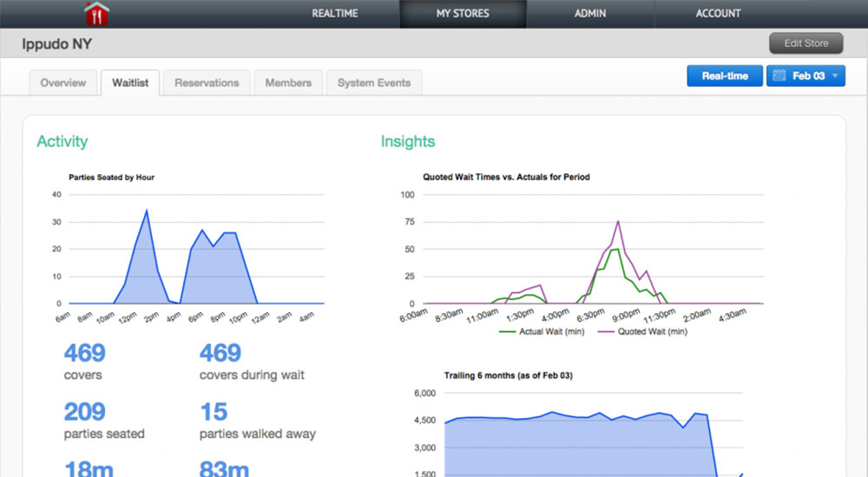The image size is (868, 477).
Task: Click the Edit Store button
Action: click(806, 43)
